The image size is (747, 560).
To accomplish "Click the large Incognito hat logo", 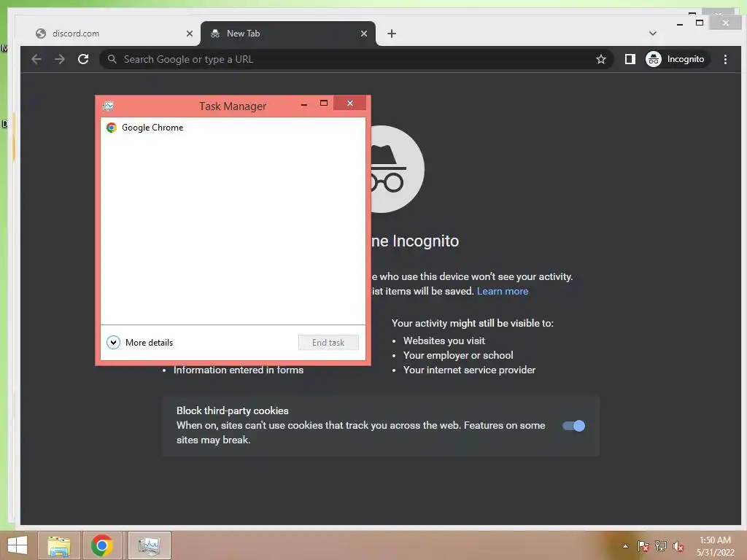I will coord(398,169).
